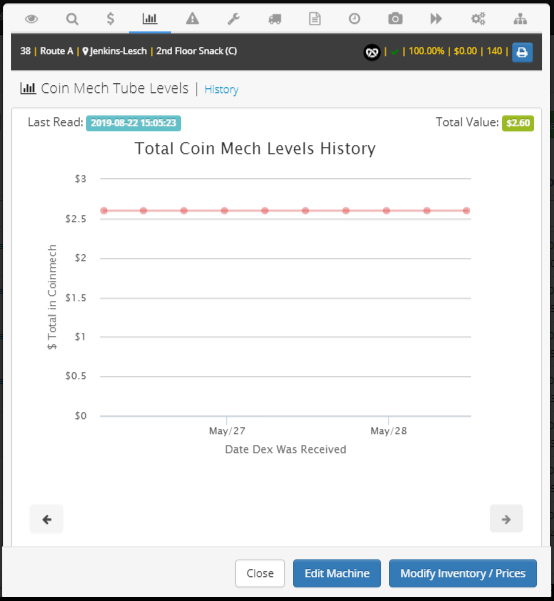Open the dollar sign sales tab

(110, 18)
